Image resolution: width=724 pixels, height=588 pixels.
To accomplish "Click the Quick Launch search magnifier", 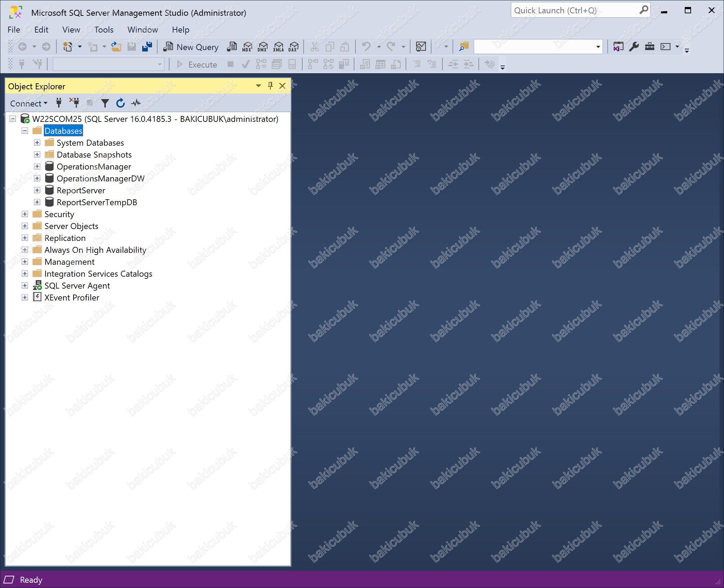I will tap(643, 10).
